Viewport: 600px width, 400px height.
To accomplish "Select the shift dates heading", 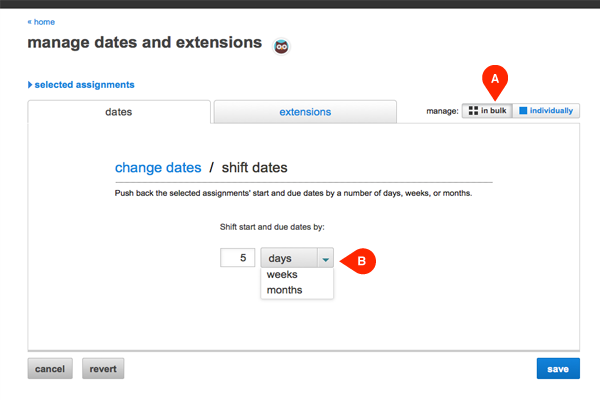I will (x=255, y=167).
